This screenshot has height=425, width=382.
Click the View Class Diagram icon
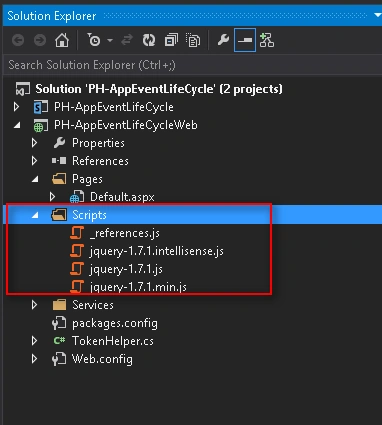click(x=267, y=40)
